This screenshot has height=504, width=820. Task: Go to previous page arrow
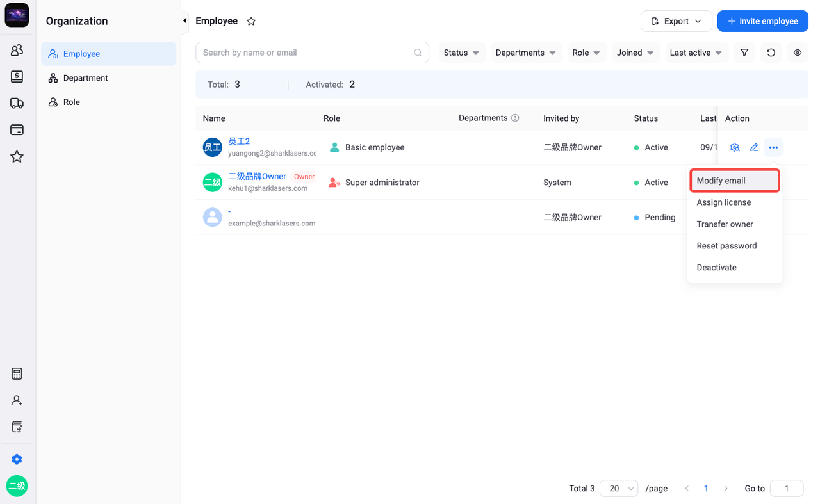point(687,488)
